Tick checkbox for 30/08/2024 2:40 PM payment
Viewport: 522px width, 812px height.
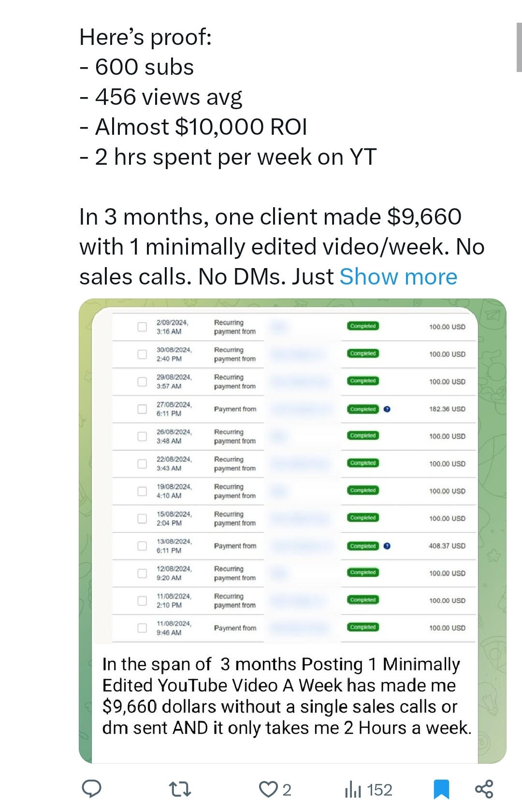(142, 354)
